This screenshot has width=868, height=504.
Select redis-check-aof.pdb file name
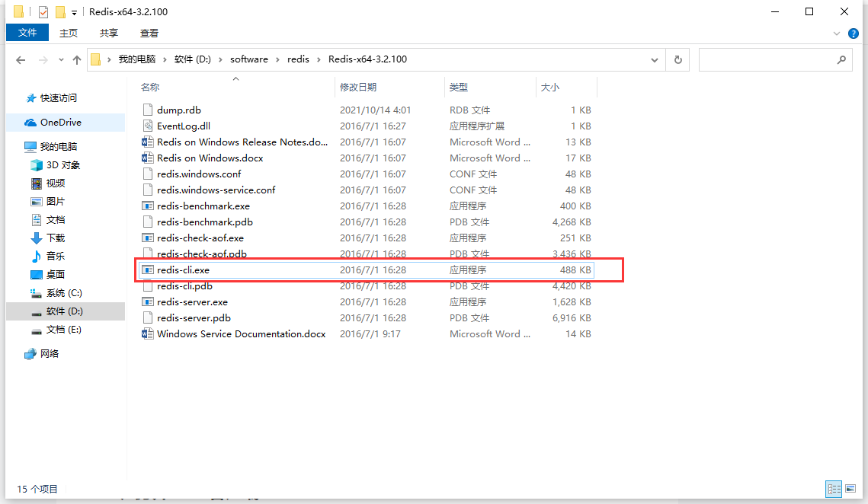(201, 253)
